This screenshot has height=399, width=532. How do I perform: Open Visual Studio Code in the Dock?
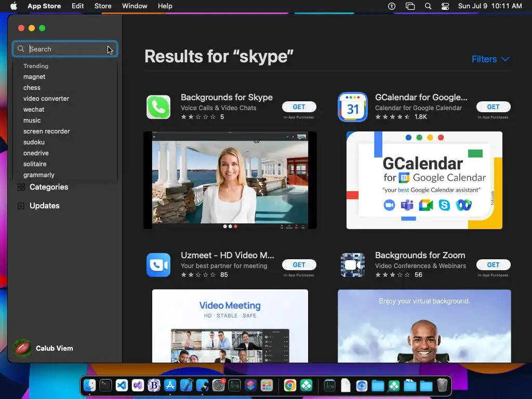point(122,385)
